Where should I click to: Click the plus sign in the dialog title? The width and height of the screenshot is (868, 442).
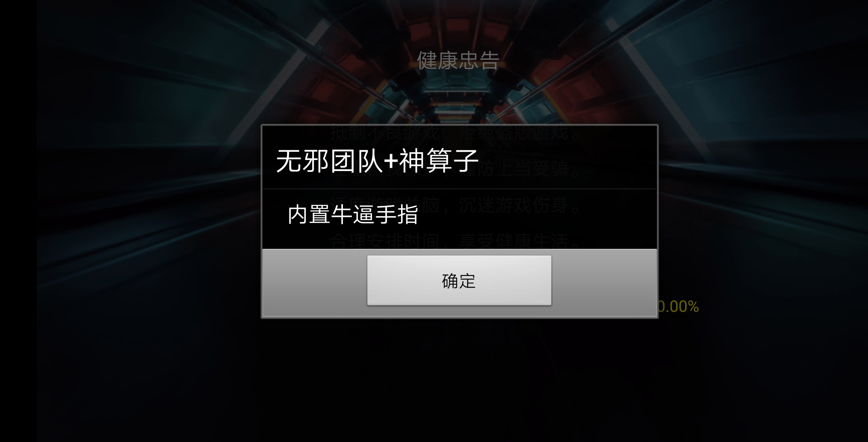(x=391, y=161)
